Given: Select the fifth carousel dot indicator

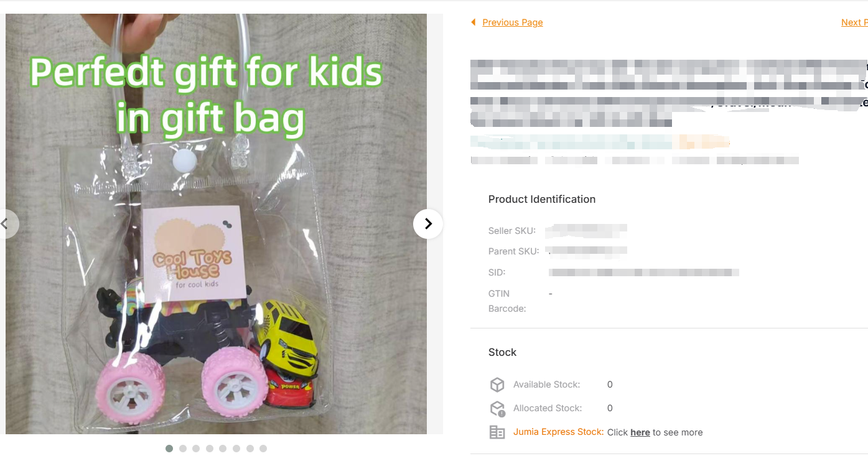Looking at the screenshot, I should point(223,449).
